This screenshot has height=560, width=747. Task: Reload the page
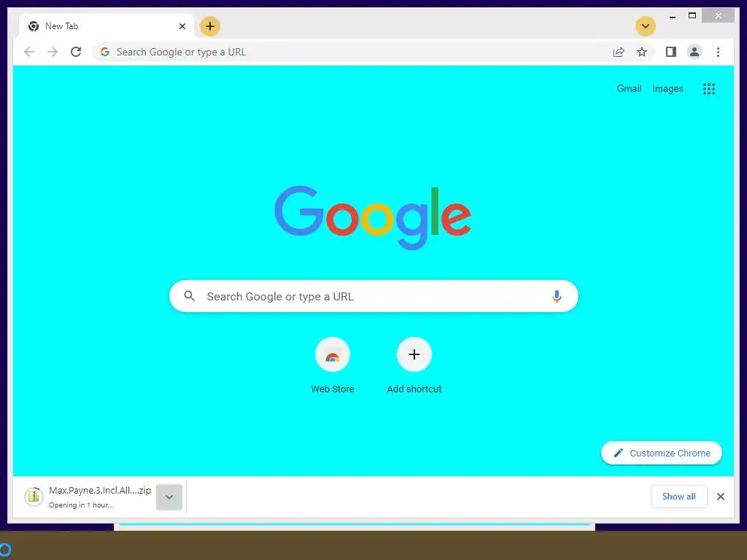76,52
